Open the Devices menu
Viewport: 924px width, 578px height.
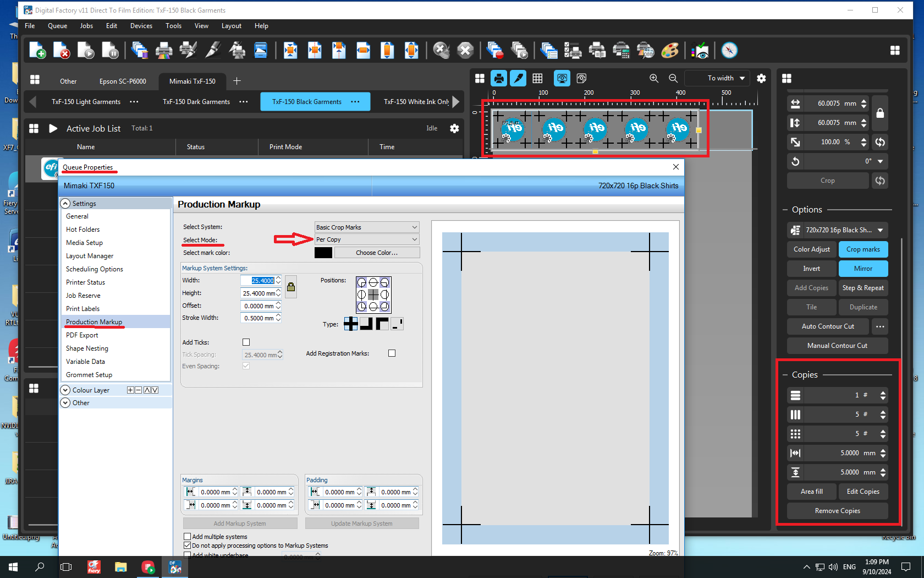point(141,26)
